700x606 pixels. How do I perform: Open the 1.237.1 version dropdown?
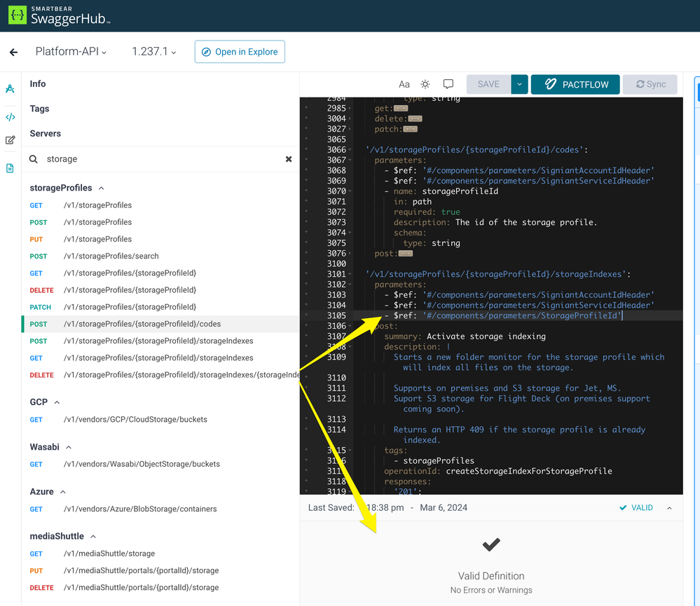click(154, 52)
